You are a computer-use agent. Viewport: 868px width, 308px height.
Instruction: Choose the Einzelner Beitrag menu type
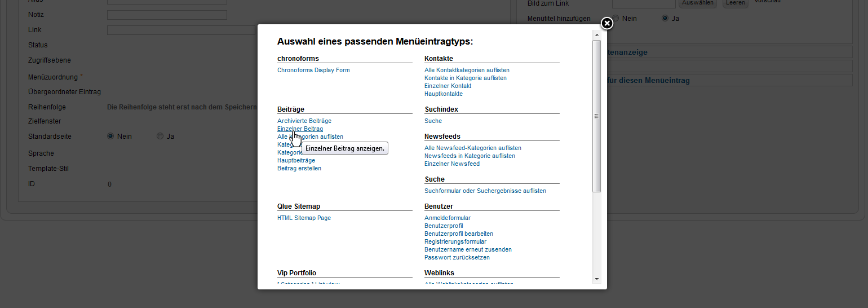300,129
